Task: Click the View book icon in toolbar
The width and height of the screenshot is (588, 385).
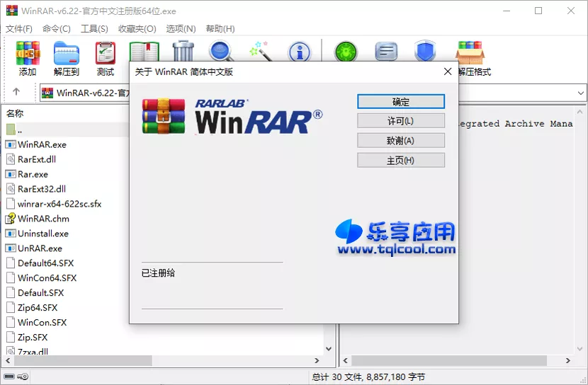Action: [145, 52]
